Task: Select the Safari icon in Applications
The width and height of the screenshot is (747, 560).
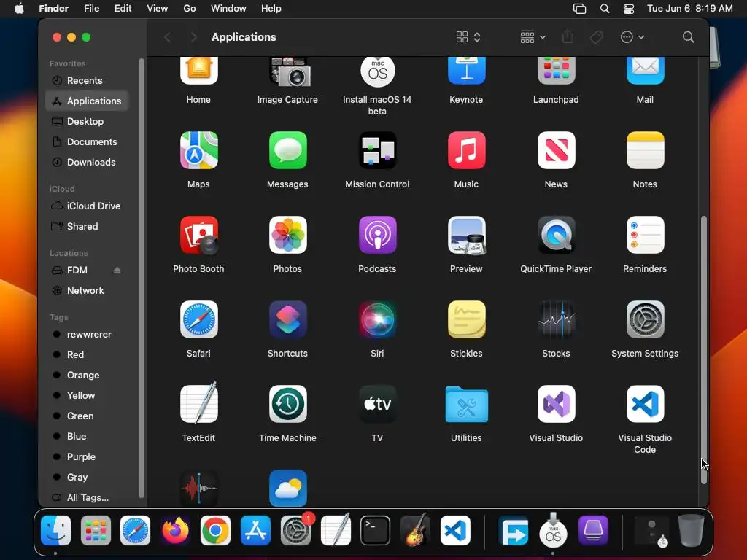Action: pyautogui.click(x=198, y=319)
